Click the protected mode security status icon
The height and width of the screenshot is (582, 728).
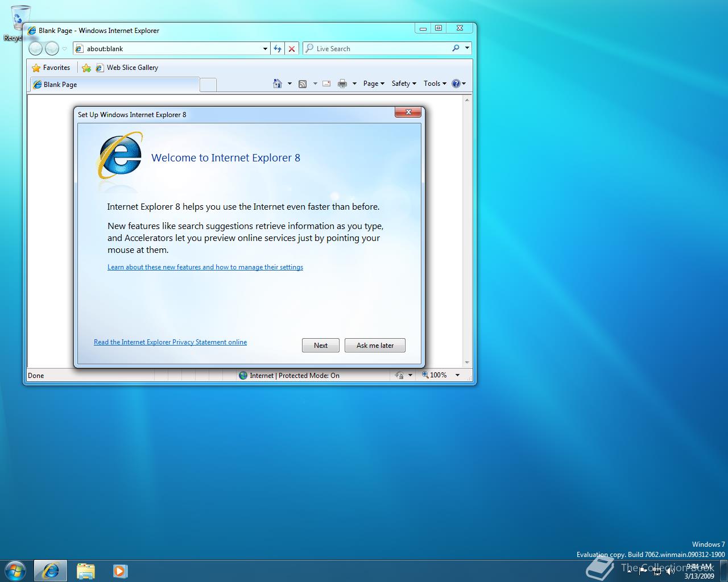click(400, 375)
